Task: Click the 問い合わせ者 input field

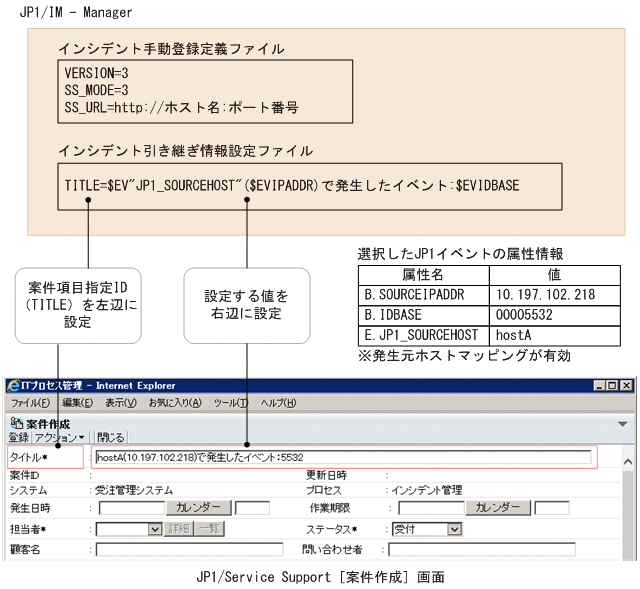Action: coord(482,549)
